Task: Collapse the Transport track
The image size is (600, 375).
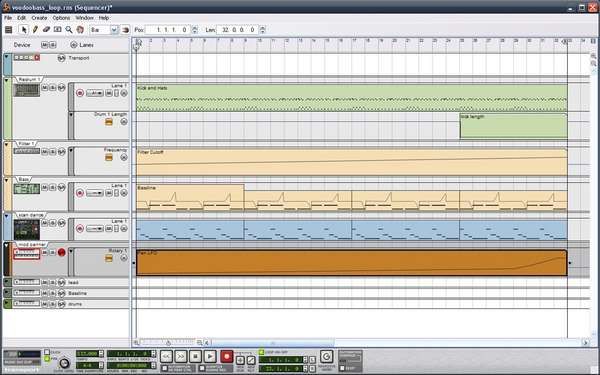Action: pyautogui.click(x=7, y=57)
